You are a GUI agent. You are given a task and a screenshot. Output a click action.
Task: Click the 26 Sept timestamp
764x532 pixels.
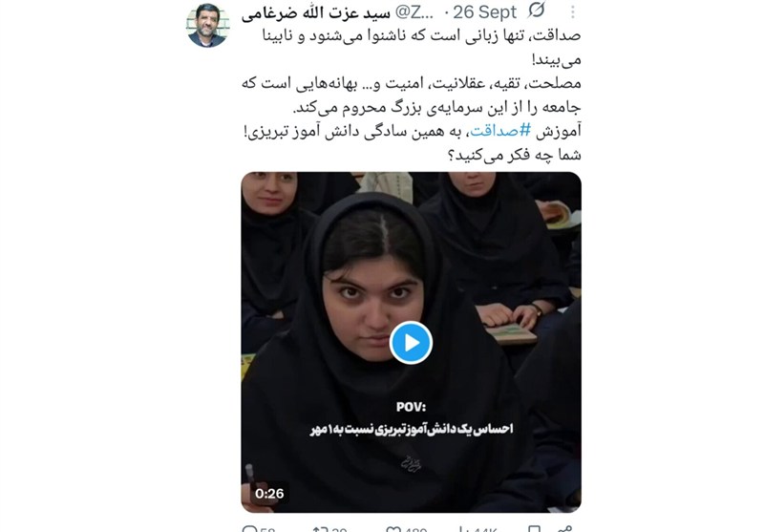click(x=484, y=12)
